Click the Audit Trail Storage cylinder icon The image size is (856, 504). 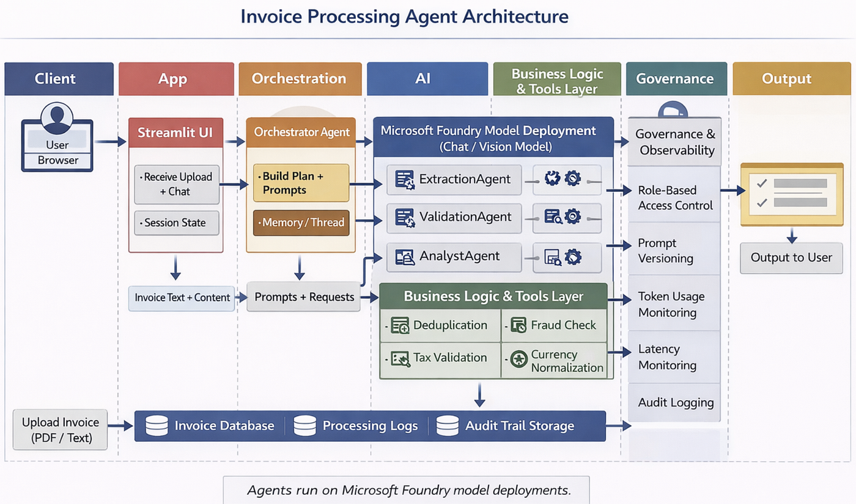448,426
